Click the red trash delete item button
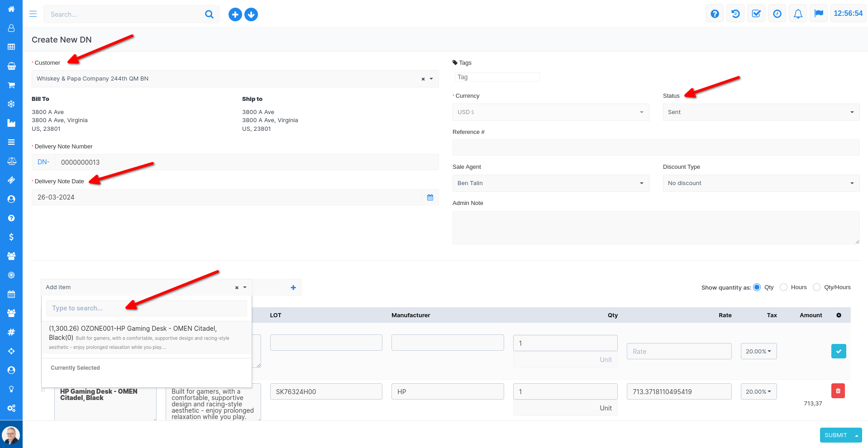868x448 pixels. click(838, 391)
